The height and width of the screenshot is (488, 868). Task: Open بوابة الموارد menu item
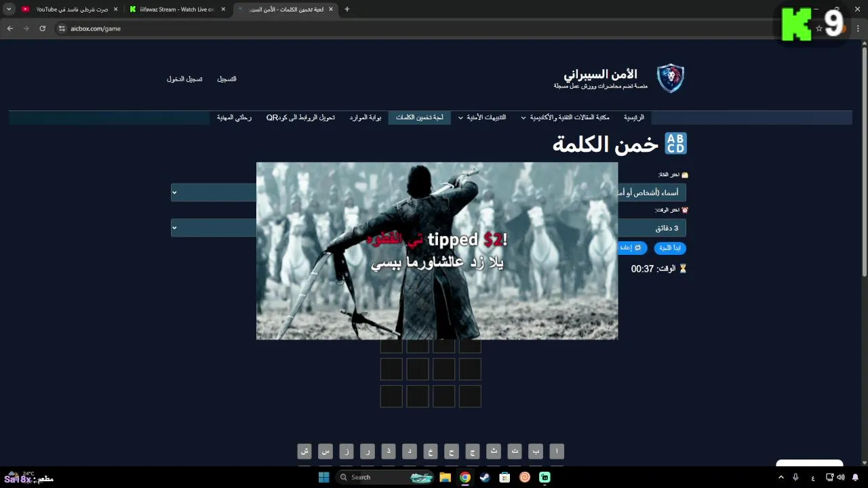(366, 118)
